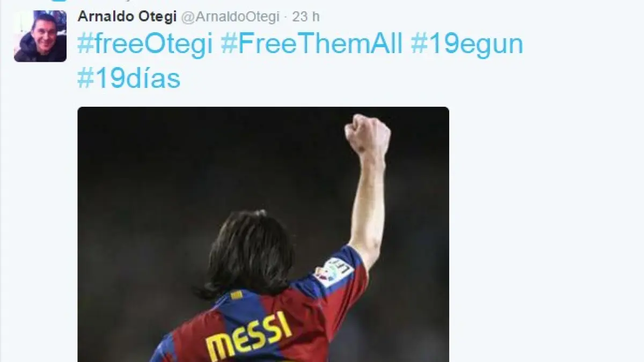644x362 pixels.
Task: Open the #FreeThemAll hashtag
Action: [312, 44]
